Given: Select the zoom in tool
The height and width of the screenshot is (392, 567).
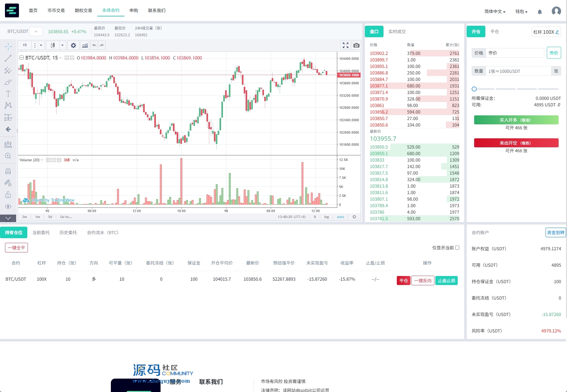Looking at the screenshot, I should tap(8, 156).
